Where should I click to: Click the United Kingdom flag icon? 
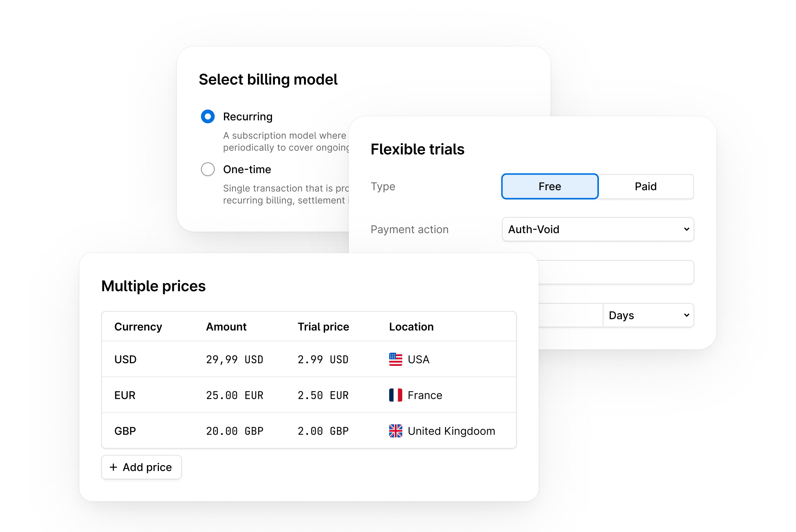tap(395, 431)
